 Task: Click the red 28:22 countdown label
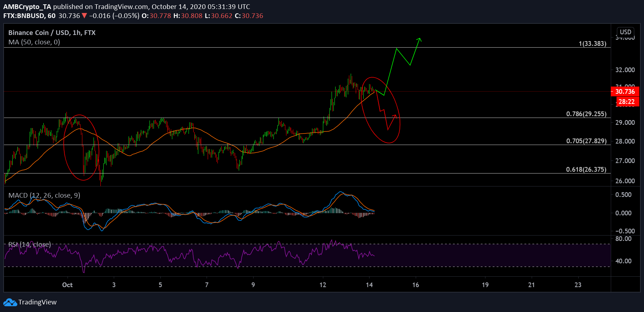click(x=626, y=102)
